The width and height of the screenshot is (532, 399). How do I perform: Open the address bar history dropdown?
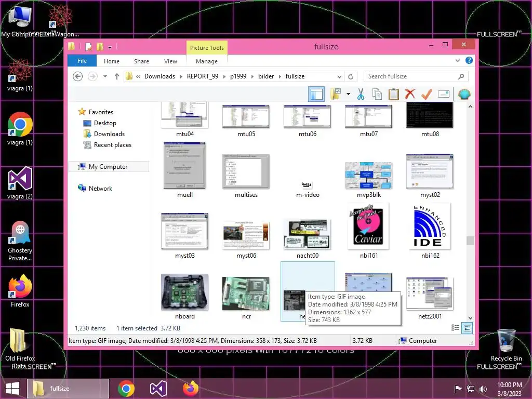(x=339, y=76)
